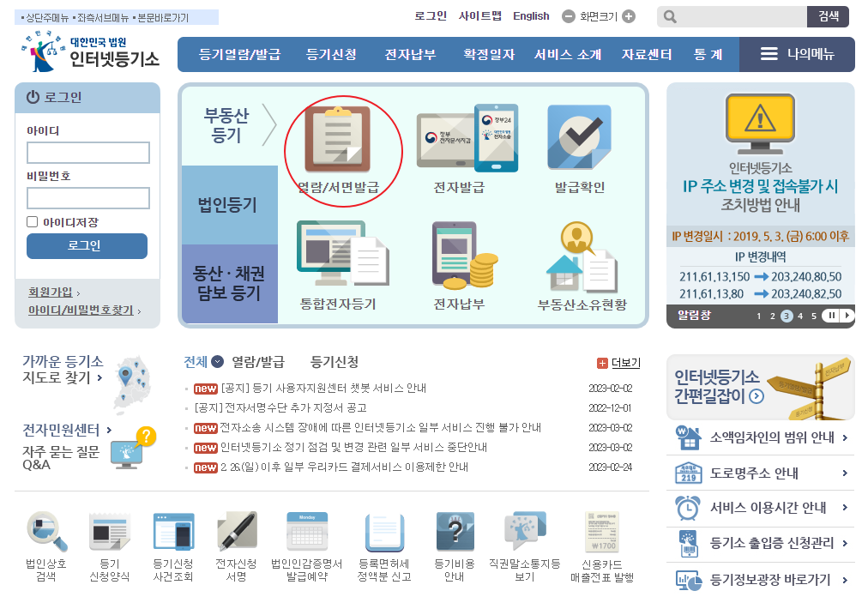This screenshot has height=609, width=868.
Task: Open the 등기열람/발급 menu
Action: [239, 54]
